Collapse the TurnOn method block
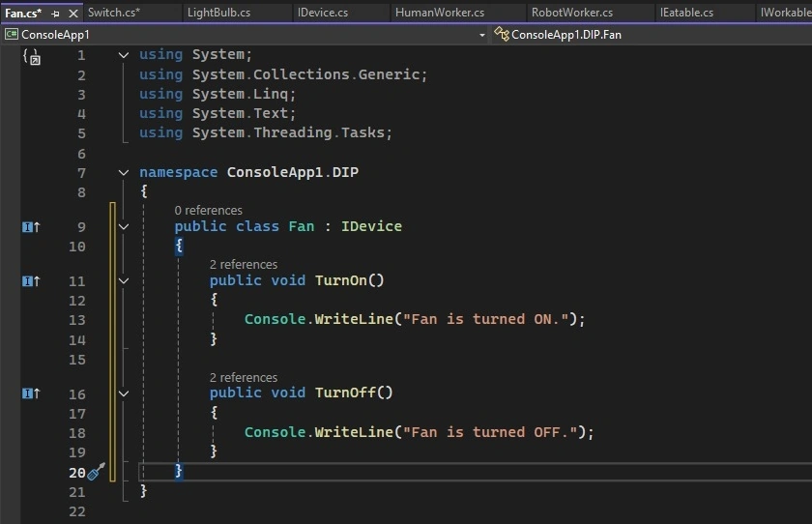812x524 pixels. click(124, 281)
